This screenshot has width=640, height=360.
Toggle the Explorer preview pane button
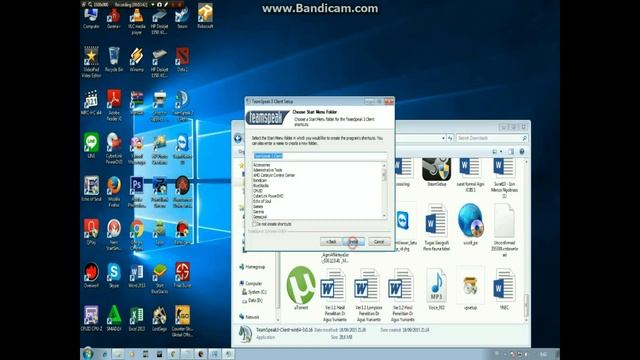[x=511, y=152]
